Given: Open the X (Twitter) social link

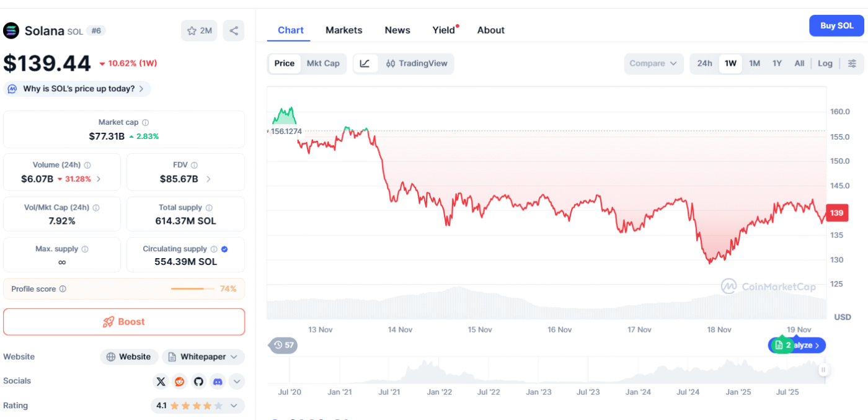Looking at the screenshot, I should click(x=161, y=382).
